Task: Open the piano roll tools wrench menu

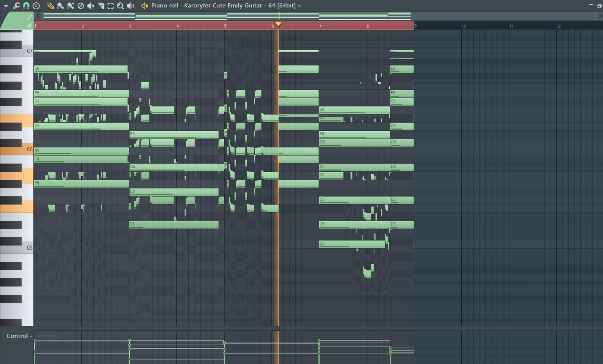Action: [x=16, y=6]
